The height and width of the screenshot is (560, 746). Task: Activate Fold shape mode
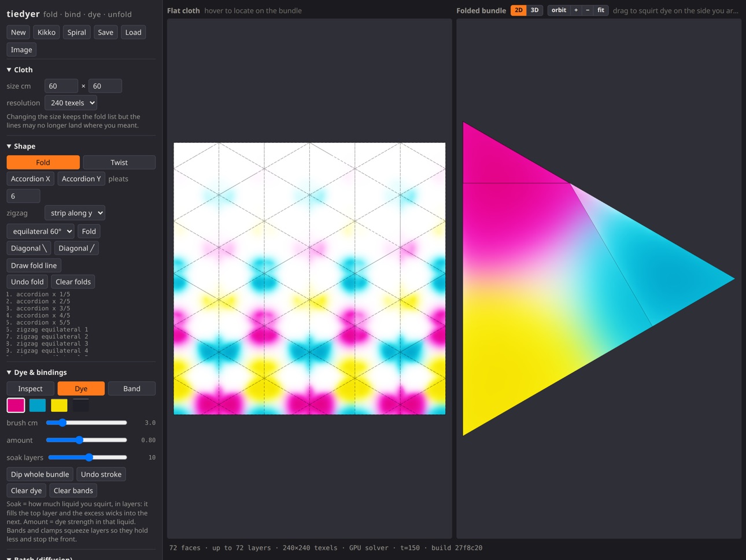click(x=43, y=163)
